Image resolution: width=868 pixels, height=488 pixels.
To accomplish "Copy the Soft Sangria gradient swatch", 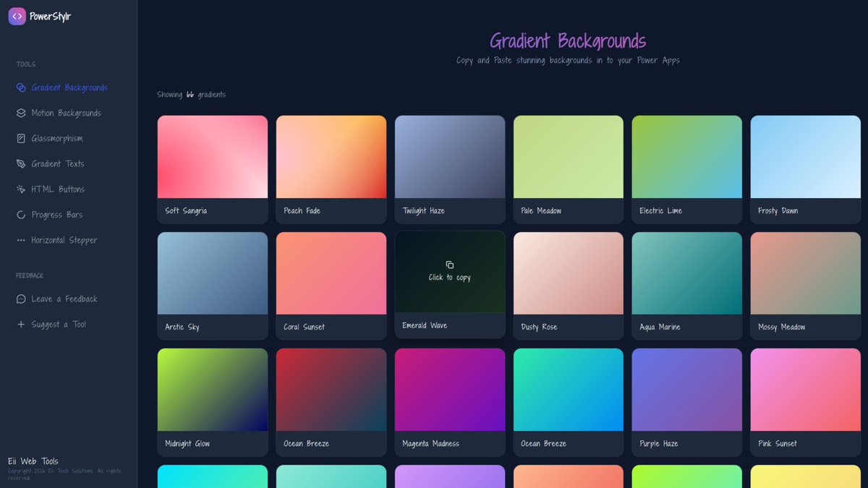I will pyautogui.click(x=213, y=157).
